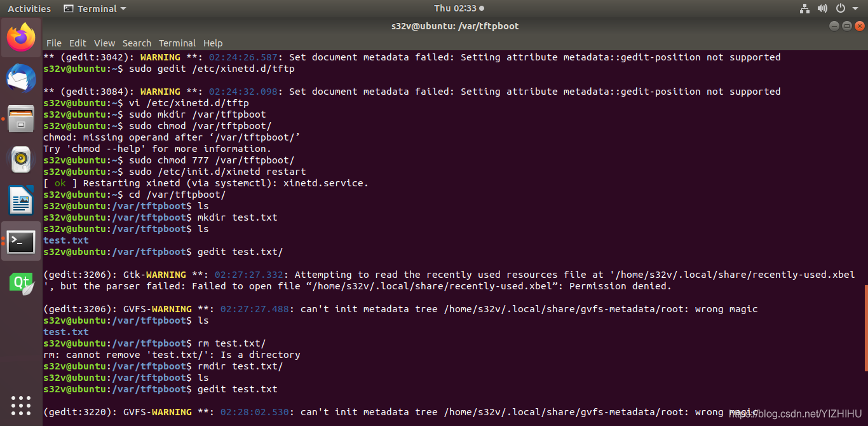Launch LibreOffice Writer from the dock

click(x=21, y=200)
